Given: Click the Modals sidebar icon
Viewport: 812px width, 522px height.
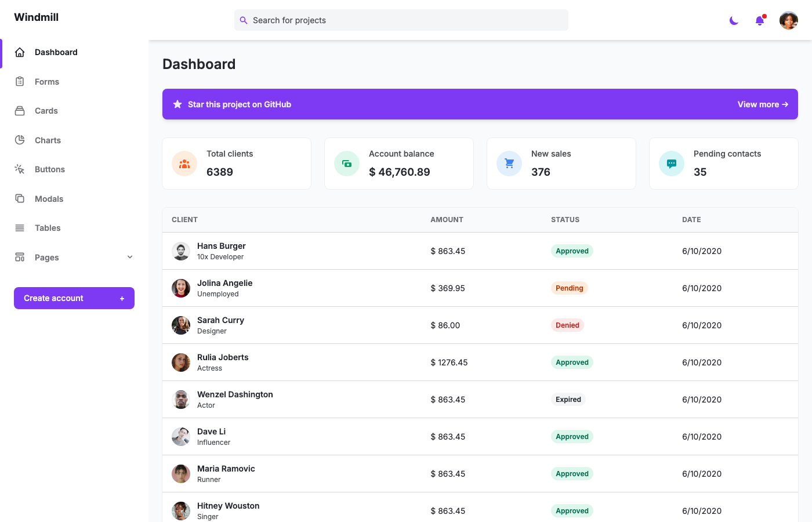Looking at the screenshot, I should [x=20, y=198].
